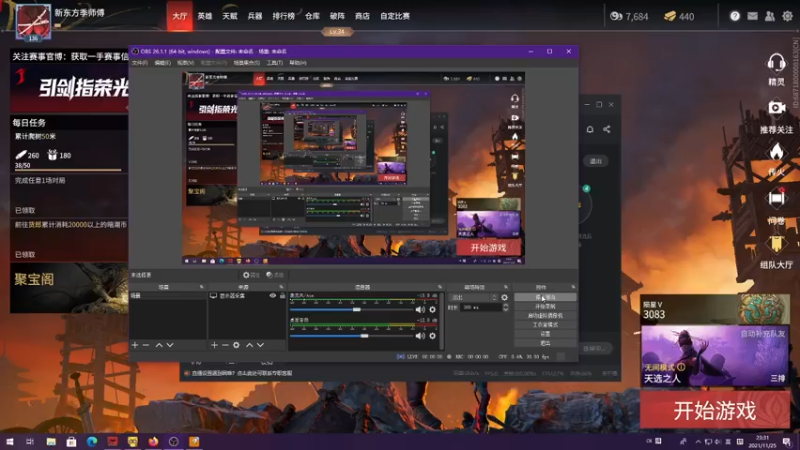Pop out the scene transitions dock panel
Screen dimensions: 800x450
506,287
